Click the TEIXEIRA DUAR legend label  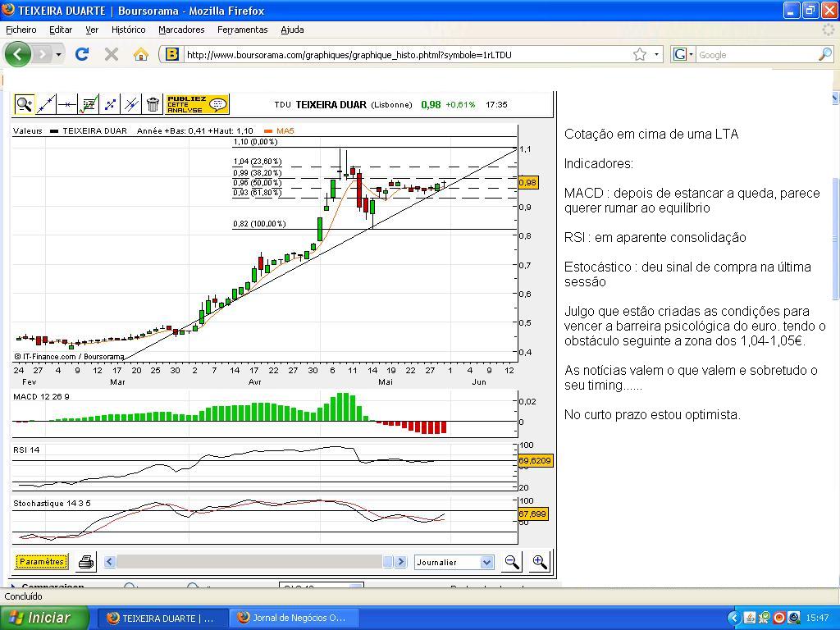[x=95, y=130]
